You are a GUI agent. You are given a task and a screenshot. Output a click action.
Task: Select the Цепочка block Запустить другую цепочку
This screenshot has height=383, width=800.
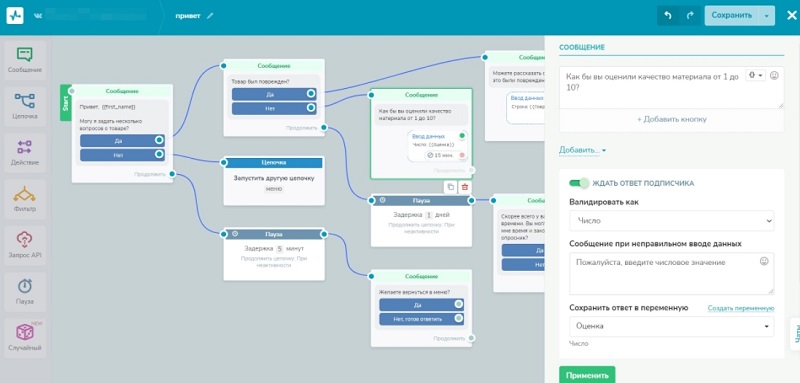pyautogui.click(x=274, y=181)
